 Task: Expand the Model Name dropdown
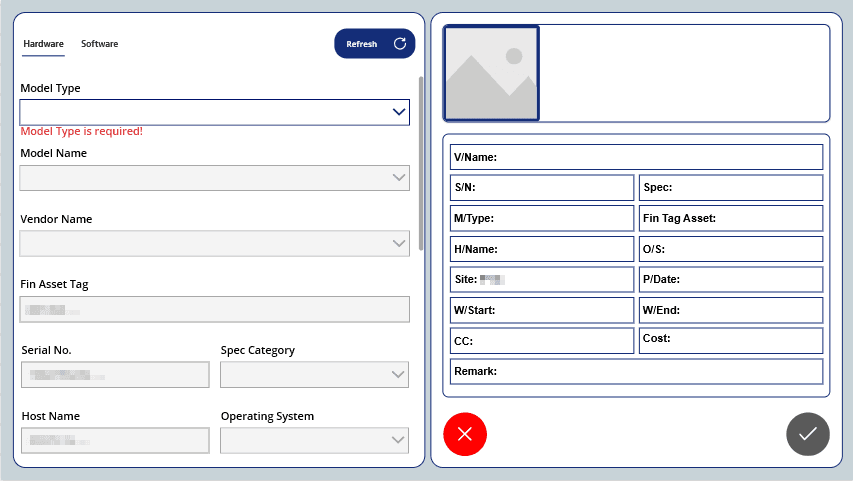[x=214, y=178]
